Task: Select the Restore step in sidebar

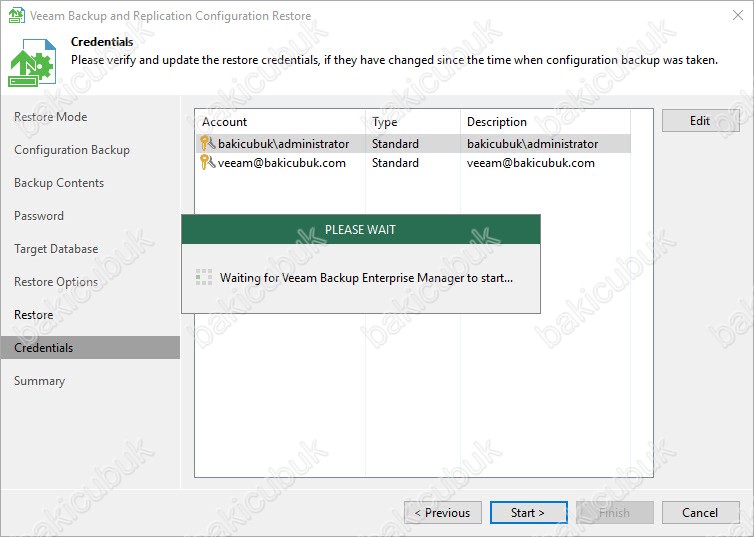Action: click(x=33, y=315)
